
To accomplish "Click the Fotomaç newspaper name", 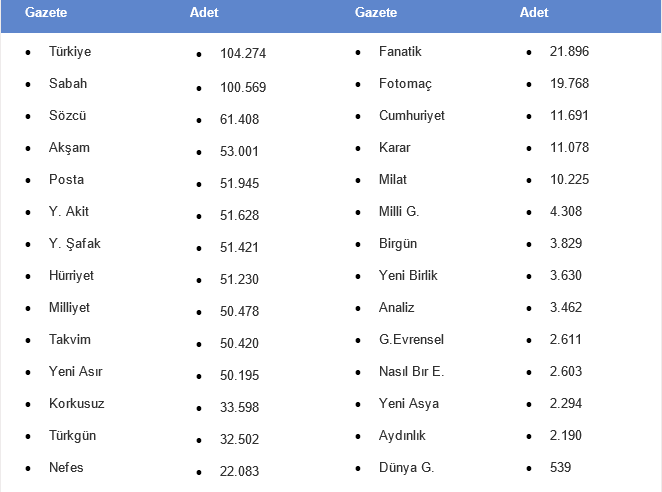I will click(x=404, y=83).
